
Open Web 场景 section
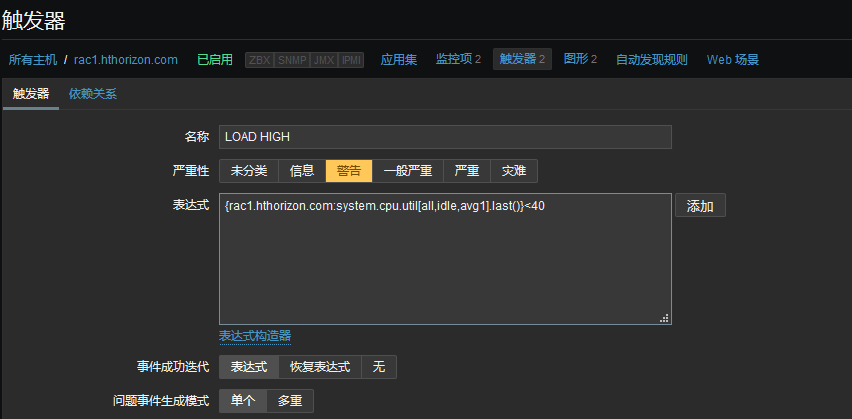coord(732,59)
